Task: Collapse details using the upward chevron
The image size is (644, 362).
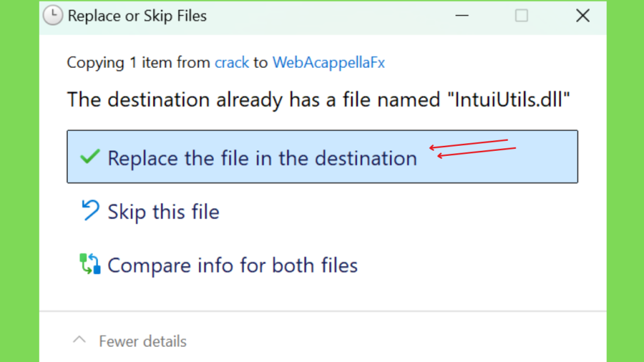Action: pyautogui.click(x=79, y=340)
